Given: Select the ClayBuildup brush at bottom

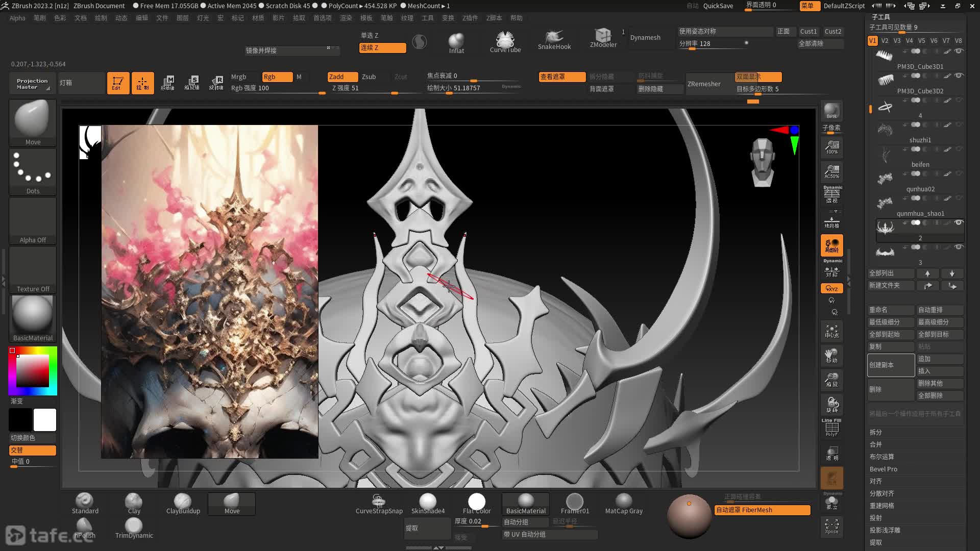Looking at the screenshot, I should coord(183,504).
